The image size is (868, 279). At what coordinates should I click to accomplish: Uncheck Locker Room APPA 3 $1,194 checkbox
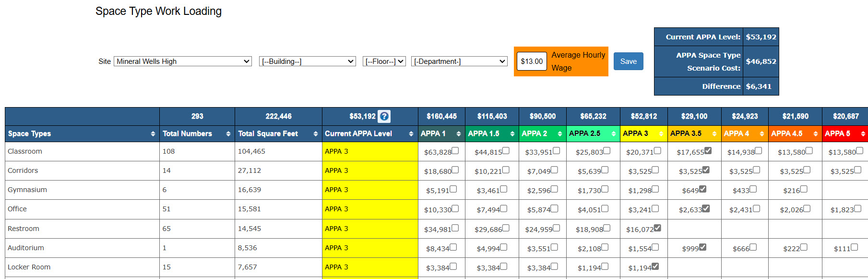pyautogui.click(x=655, y=267)
